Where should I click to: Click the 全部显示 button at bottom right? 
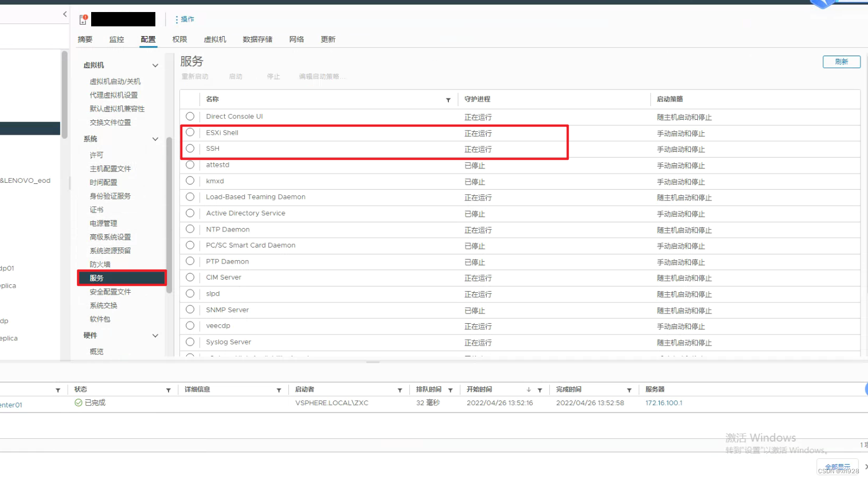(x=837, y=466)
